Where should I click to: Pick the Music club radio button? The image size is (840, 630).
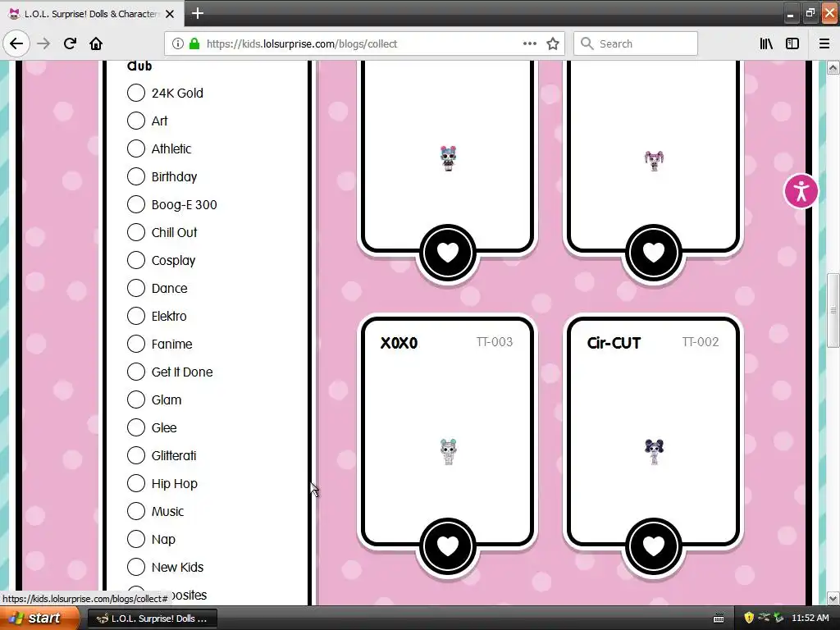click(x=136, y=510)
